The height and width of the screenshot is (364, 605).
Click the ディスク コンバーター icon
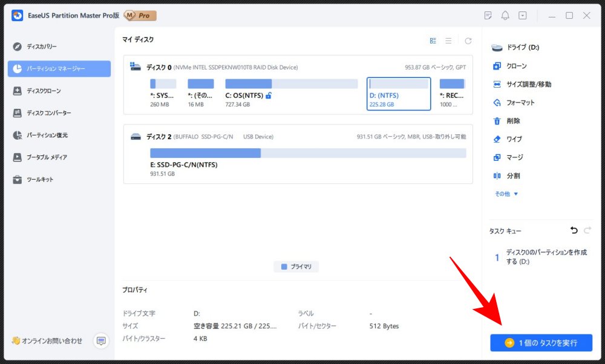click(x=18, y=113)
